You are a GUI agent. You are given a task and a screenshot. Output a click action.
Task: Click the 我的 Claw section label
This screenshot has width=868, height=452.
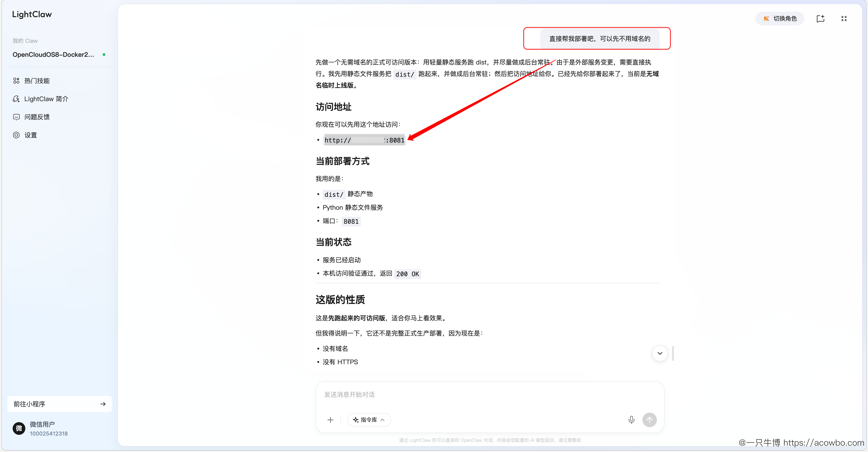tap(25, 41)
